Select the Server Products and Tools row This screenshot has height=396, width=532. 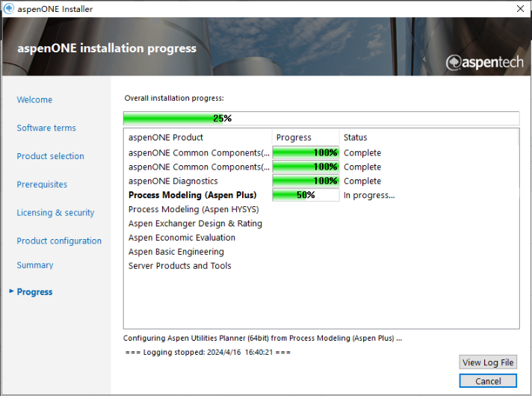click(x=321, y=266)
